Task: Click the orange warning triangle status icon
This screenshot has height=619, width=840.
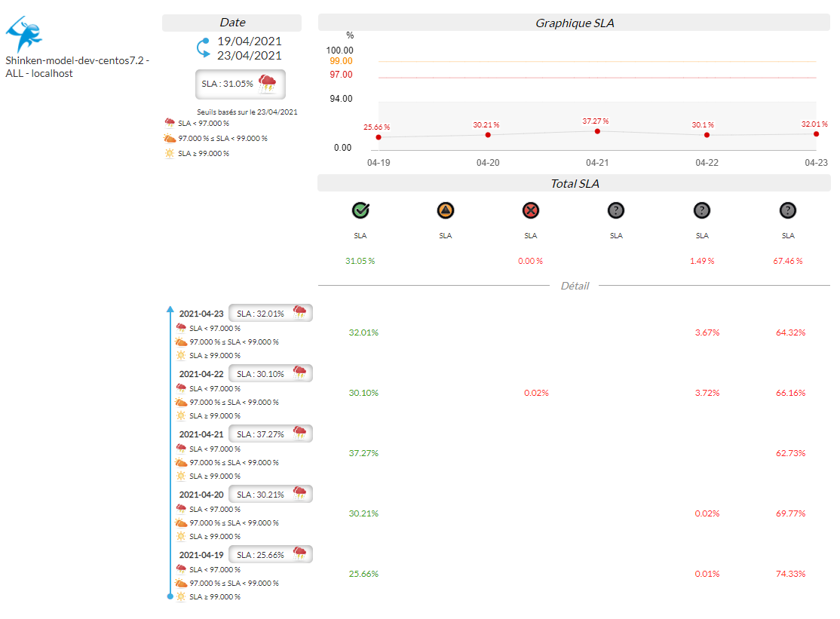Action: (x=446, y=211)
